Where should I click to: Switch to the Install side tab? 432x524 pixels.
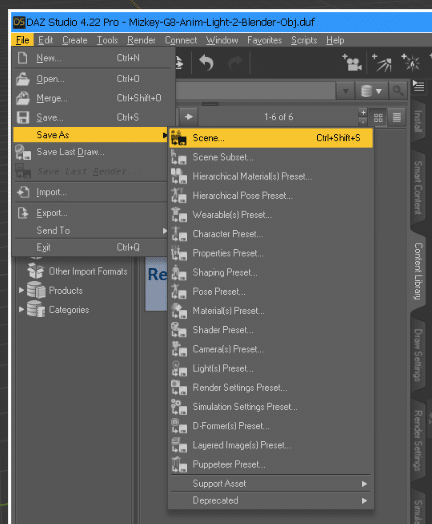pyautogui.click(x=418, y=121)
